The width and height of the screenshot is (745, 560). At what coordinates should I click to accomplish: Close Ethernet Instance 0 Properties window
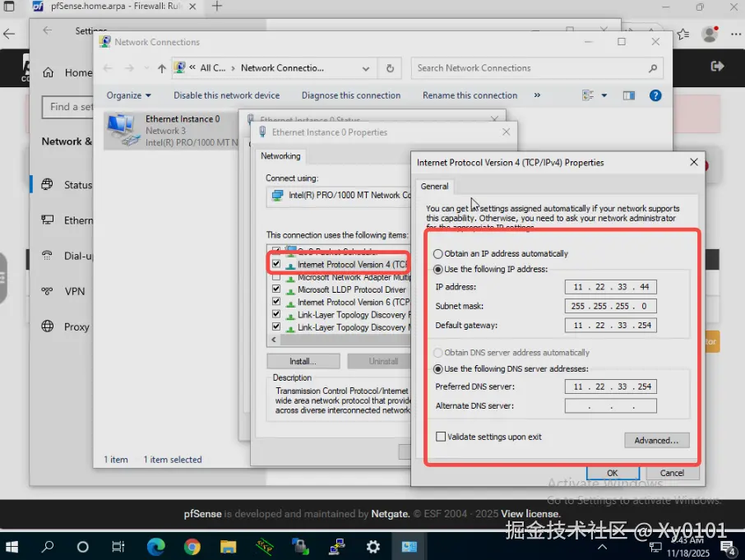(506, 132)
